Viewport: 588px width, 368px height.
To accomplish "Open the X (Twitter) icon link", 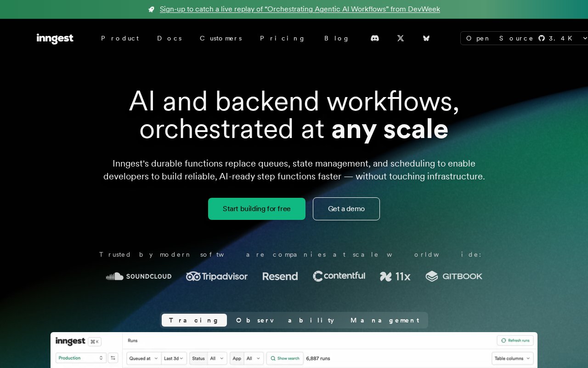I will pos(401,38).
